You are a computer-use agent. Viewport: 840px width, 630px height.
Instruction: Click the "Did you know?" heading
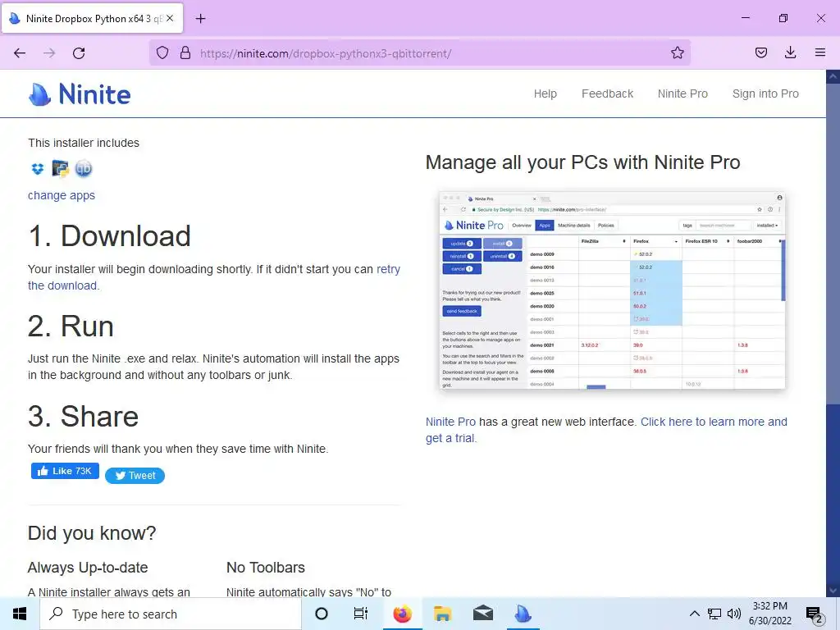click(x=92, y=533)
